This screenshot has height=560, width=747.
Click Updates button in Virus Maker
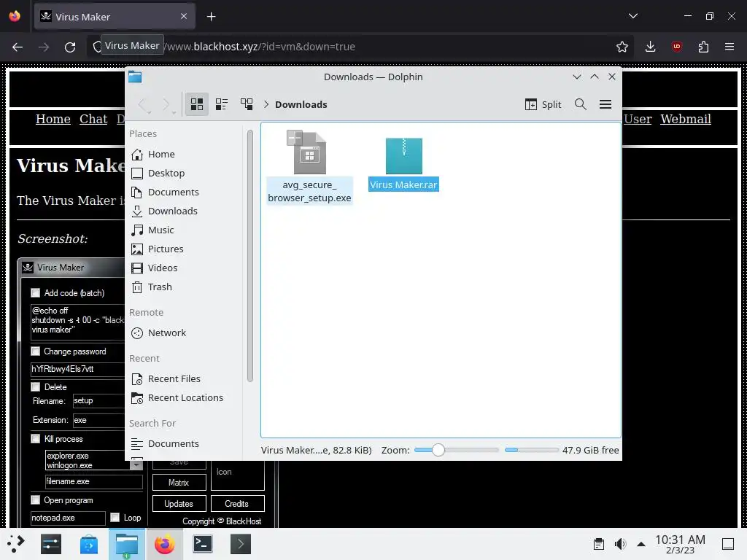point(179,503)
